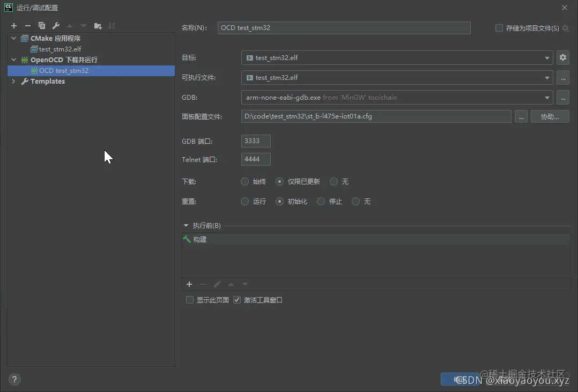Remove the before-launch task
Screen dimensions: 578x392
[203, 284]
